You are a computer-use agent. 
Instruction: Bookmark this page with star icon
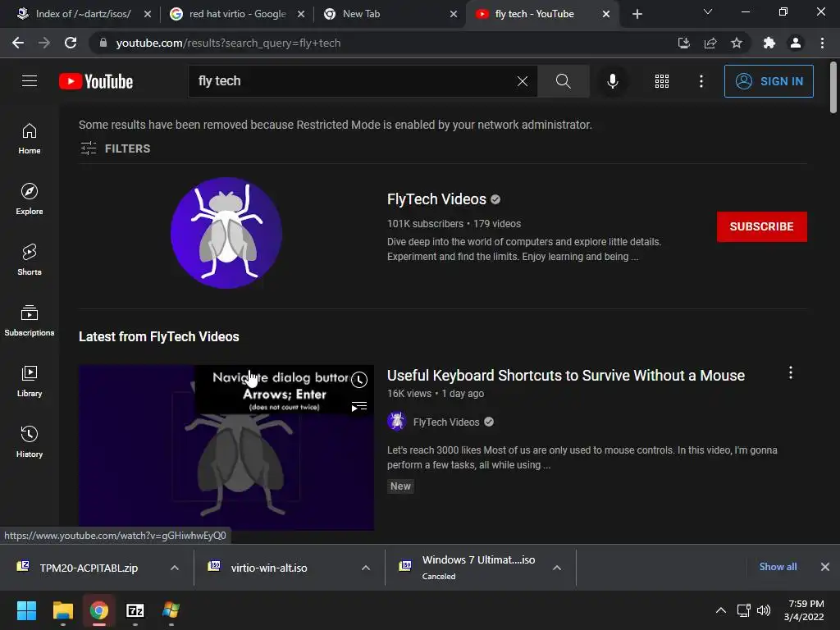point(737,43)
